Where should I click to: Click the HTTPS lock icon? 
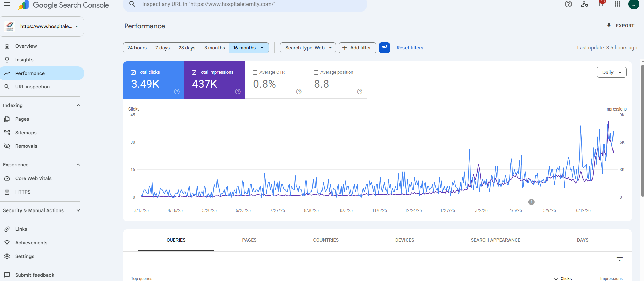7,192
